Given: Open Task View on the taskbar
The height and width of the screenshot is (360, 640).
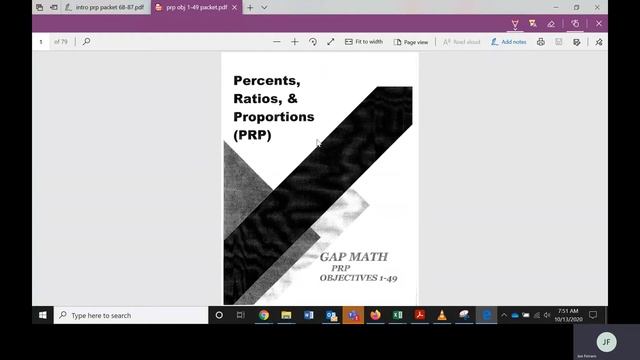Looking at the screenshot, I should (x=241, y=315).
